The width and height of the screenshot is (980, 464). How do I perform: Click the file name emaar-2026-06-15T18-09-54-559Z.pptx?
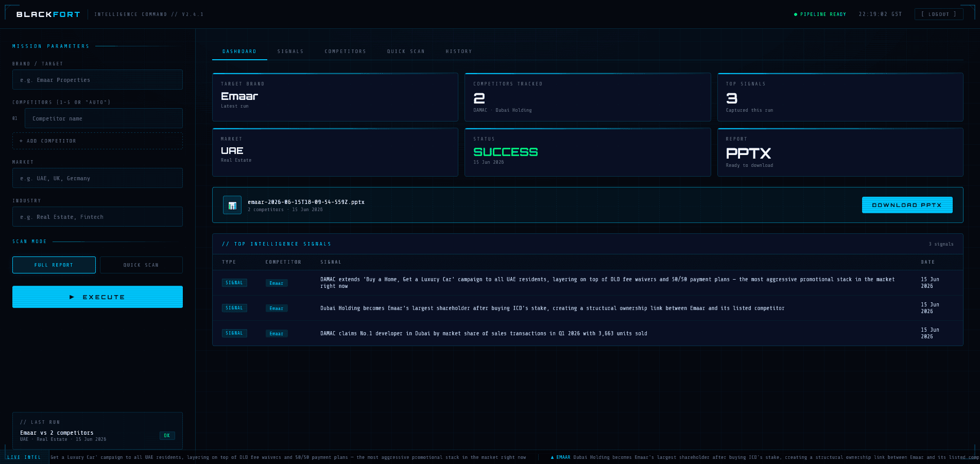click(x=306, y=202)
